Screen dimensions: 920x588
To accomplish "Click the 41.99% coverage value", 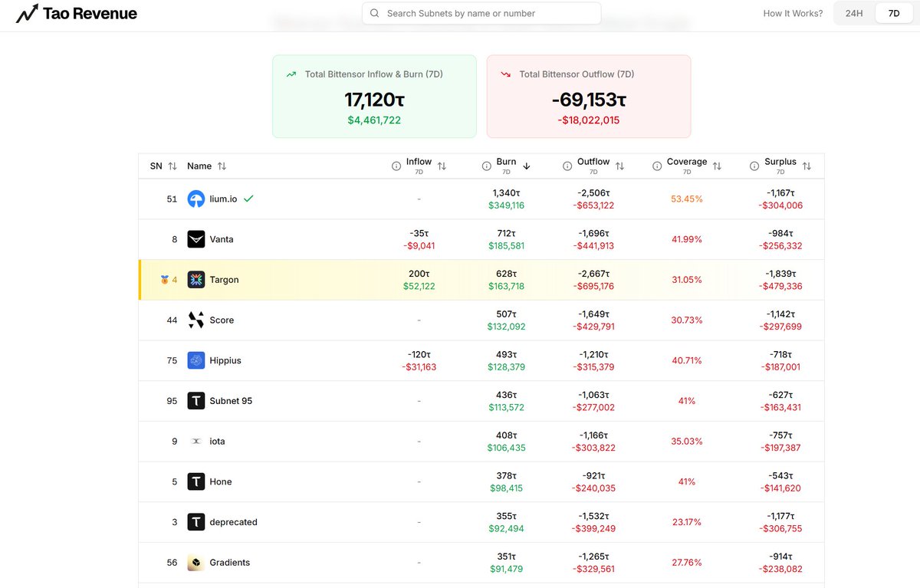I will coord(687,239).
